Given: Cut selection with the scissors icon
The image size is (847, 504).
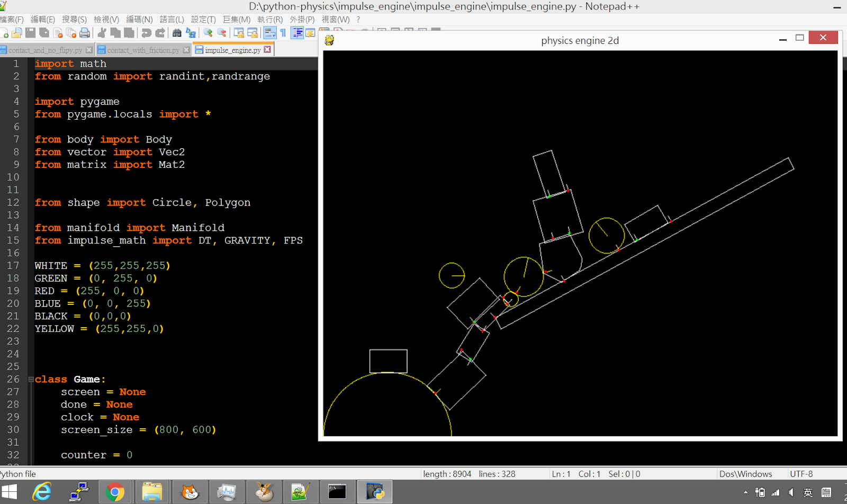Looking at the screenshot, I should pos(102,33).
